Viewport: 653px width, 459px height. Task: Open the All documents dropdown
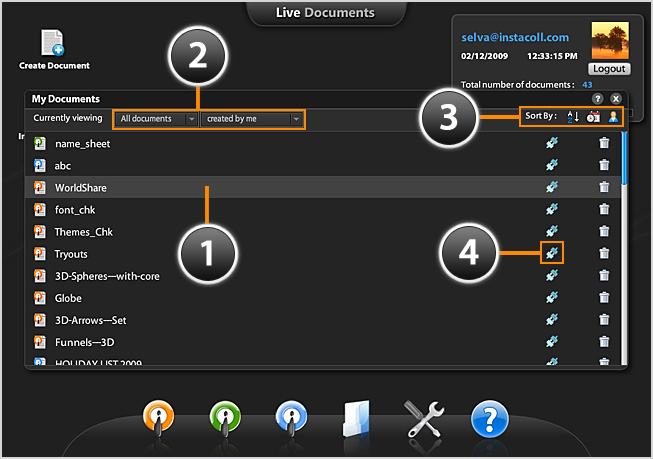tap(157, 119)
